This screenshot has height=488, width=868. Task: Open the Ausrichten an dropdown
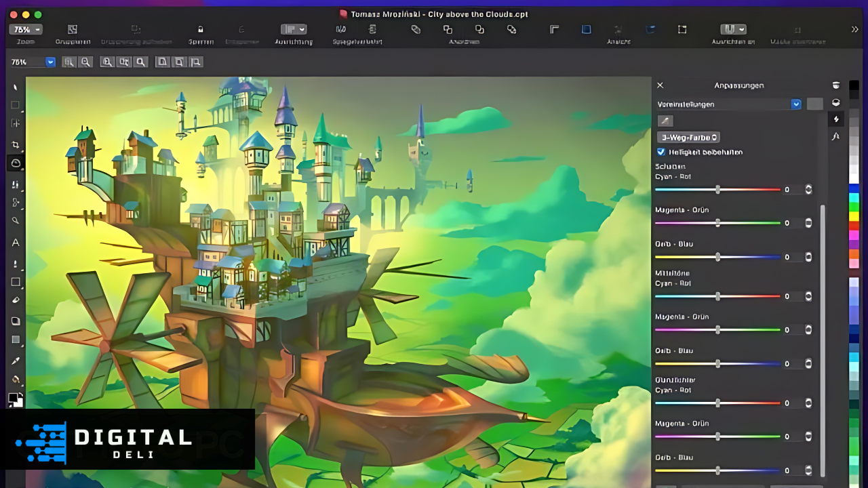(x=733, y=29)
